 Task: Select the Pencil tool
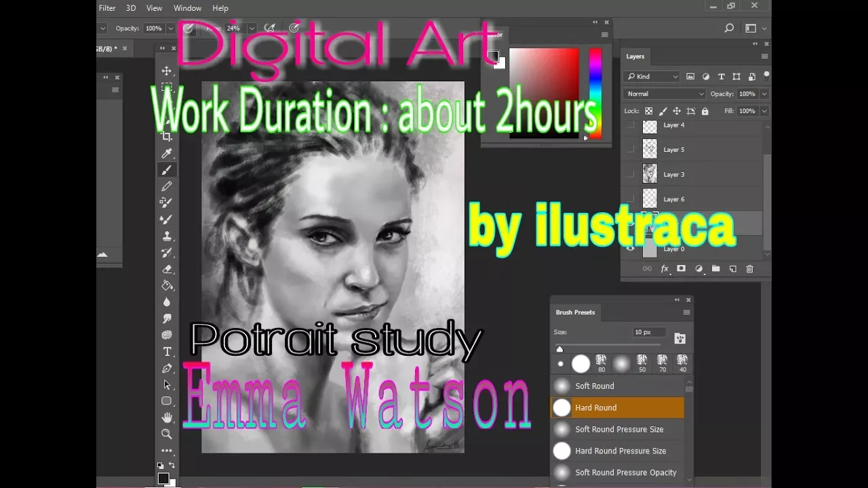(167, 186)
